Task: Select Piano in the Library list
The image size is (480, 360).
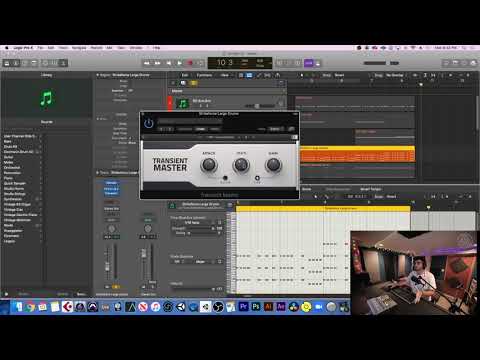Action: click(x=8, y=178)
